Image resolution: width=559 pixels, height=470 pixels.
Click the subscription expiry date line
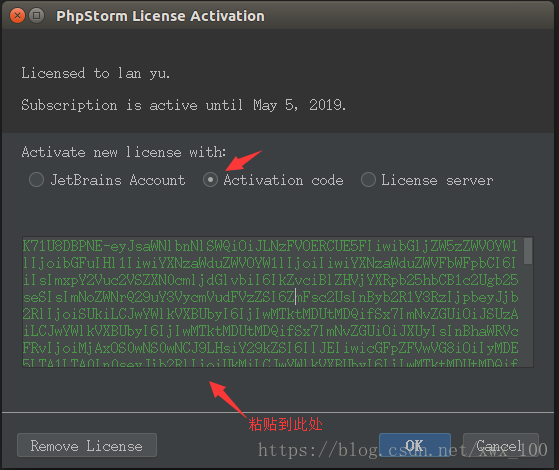pos(184,105)
